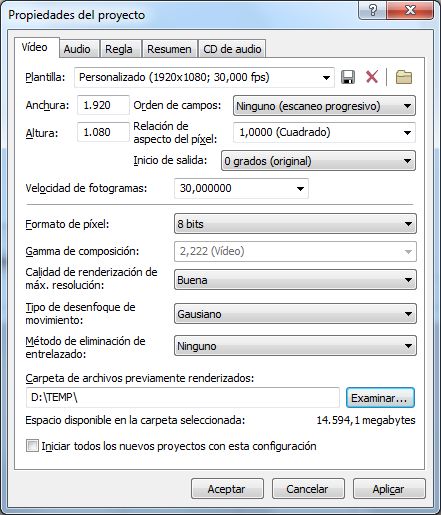441x515 pixels.
Task: Enable 'Iniciar todos los nuevos proyectos' checkbox
Action: 32,446
